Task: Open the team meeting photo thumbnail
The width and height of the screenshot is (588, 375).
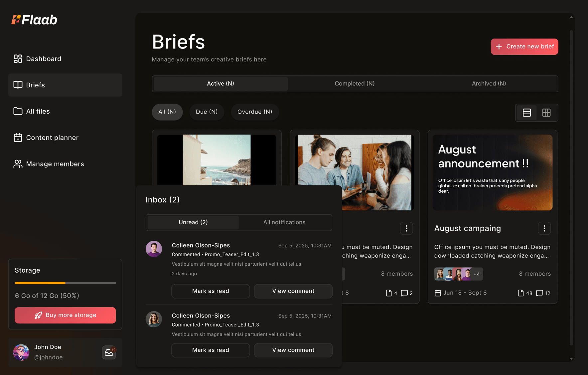Action: click(x=355, y=172)
